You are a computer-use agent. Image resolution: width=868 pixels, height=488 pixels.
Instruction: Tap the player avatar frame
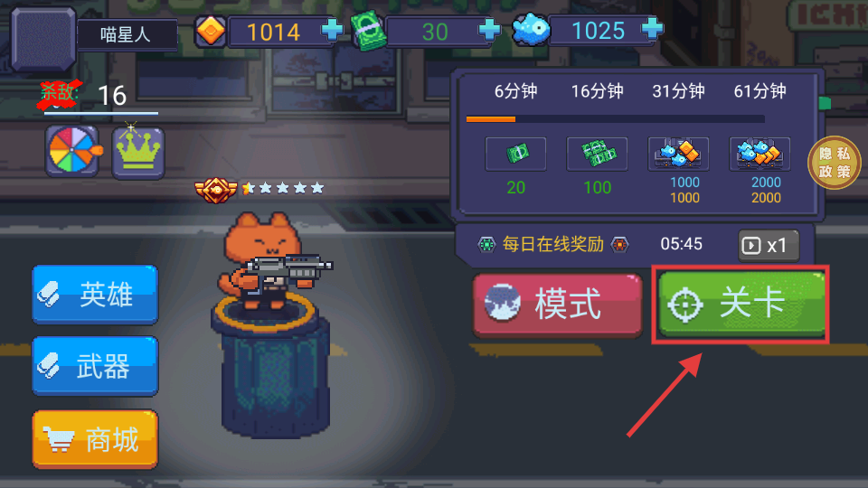(43, 39)
